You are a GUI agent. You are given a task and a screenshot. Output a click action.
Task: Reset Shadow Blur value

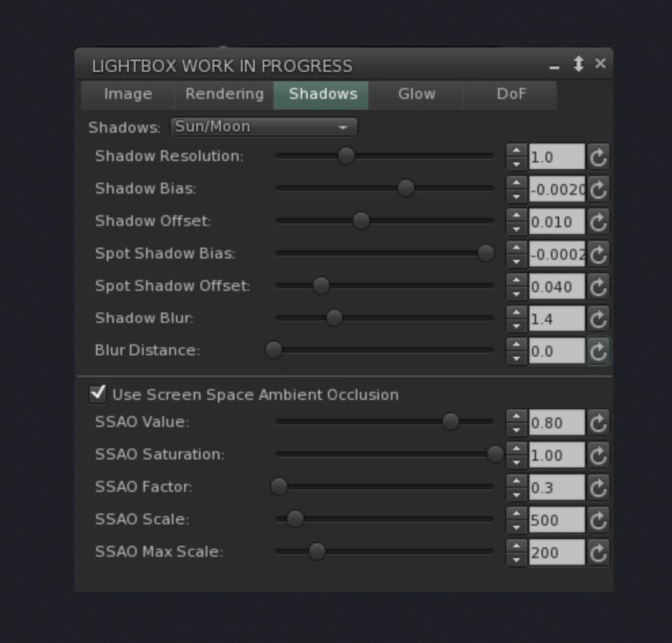598,319
